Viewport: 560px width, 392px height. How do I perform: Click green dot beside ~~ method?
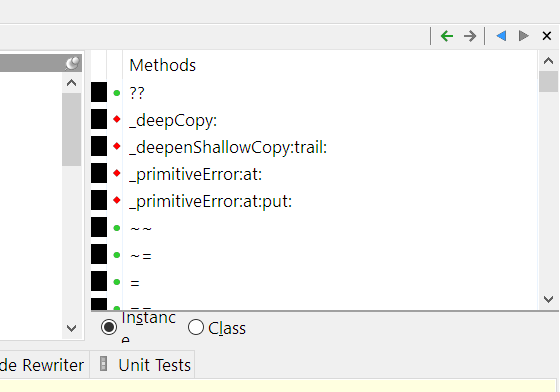pyautogui.click(x=116, y=228)
